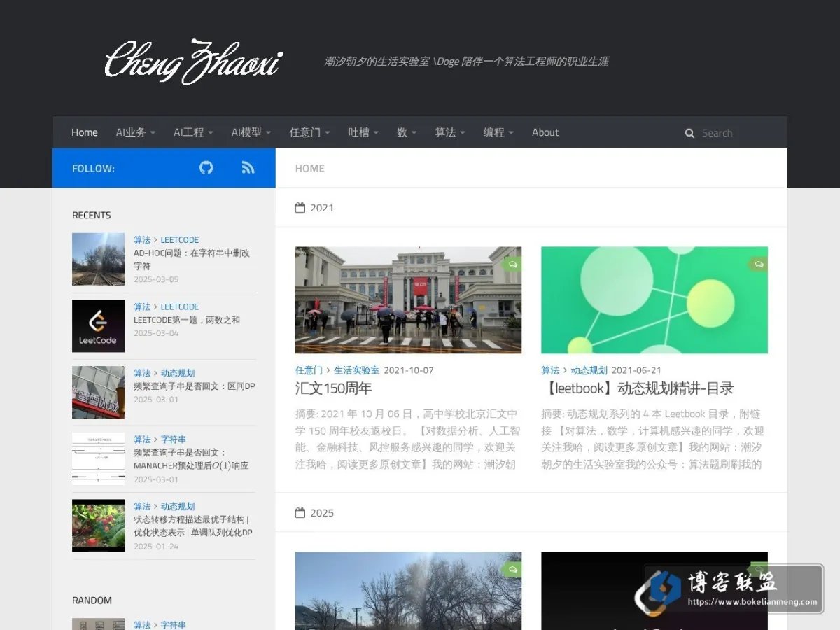This screenshot has width=840, height=630.
Task: Click the calendar icon beside 2025
Action: click(300, 513)
